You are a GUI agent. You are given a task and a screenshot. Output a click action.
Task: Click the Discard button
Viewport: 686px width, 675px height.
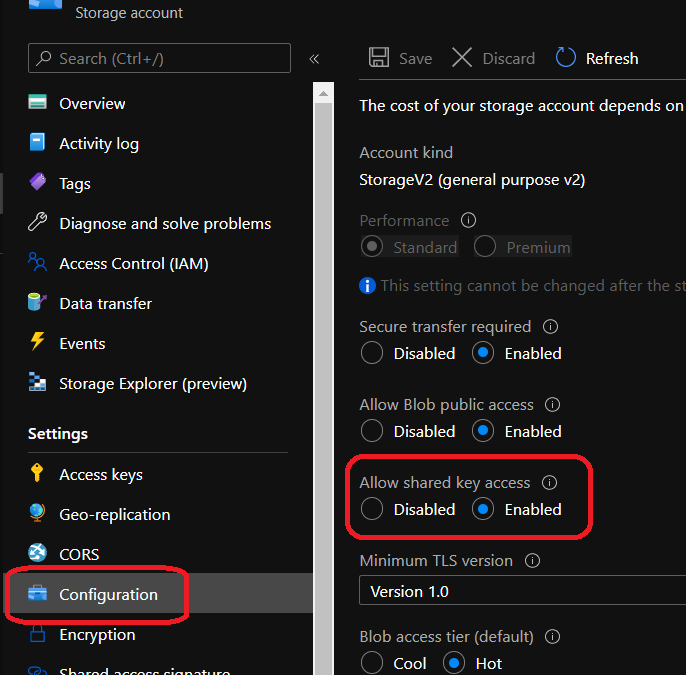(493, 58)
